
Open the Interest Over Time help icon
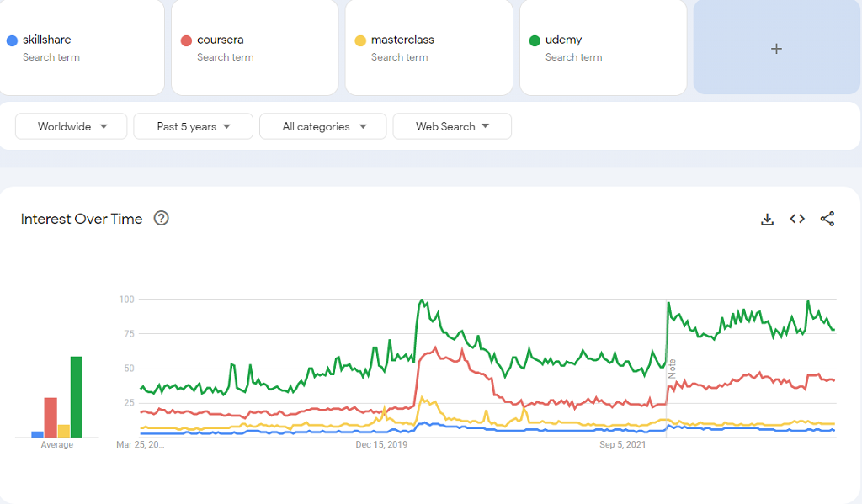coord(162,219)
